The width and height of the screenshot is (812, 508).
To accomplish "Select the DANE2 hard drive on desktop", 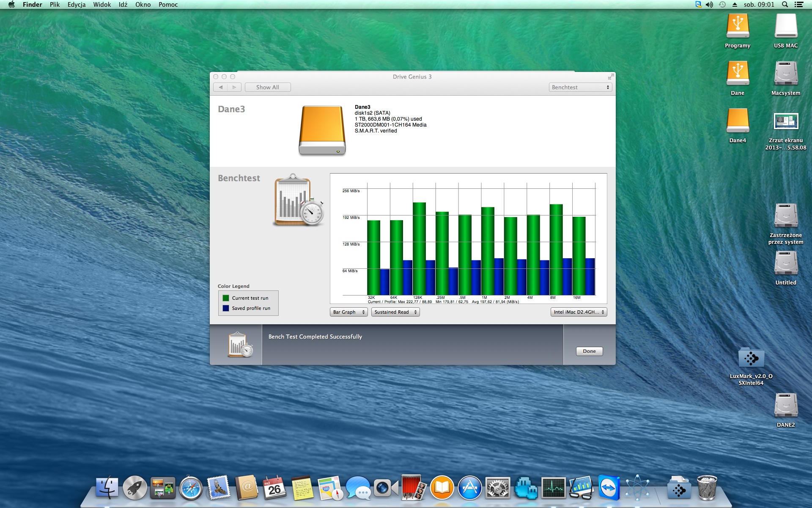I will pos(786,406).
